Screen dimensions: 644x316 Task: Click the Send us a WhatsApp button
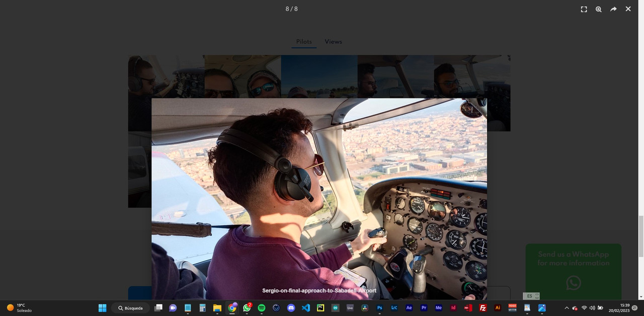pos(574,271)
